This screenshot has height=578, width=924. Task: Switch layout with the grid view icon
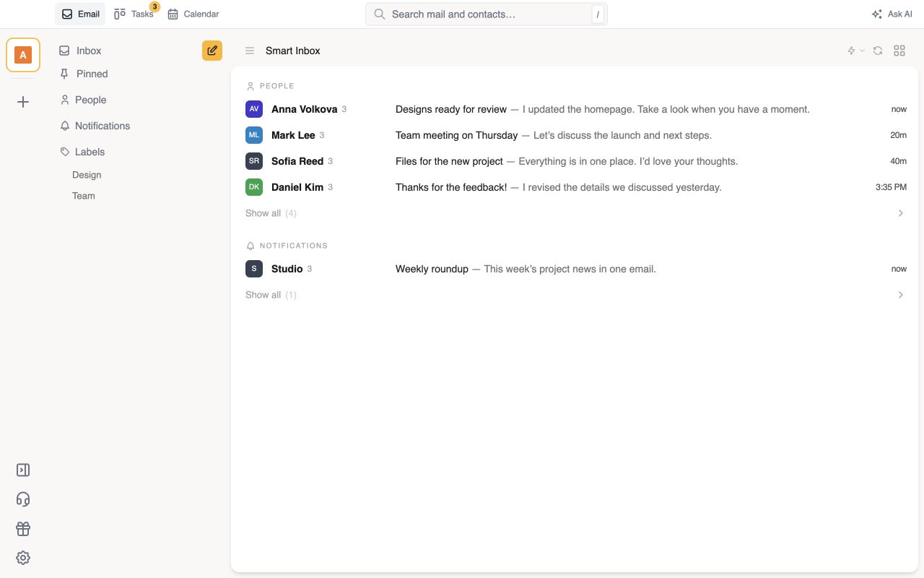pos(899,51)
